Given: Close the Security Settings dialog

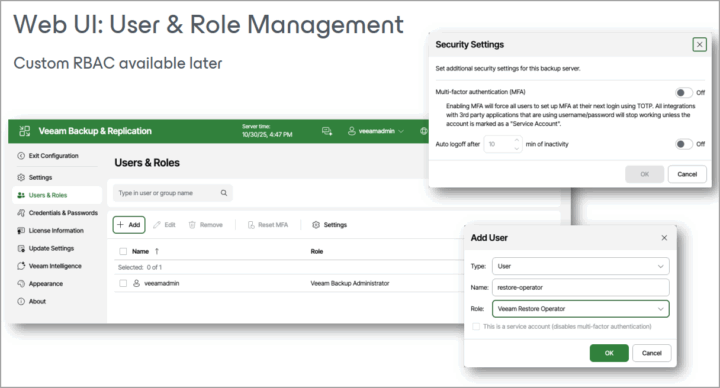Looking at the screenshot, I should pos(699,45).
